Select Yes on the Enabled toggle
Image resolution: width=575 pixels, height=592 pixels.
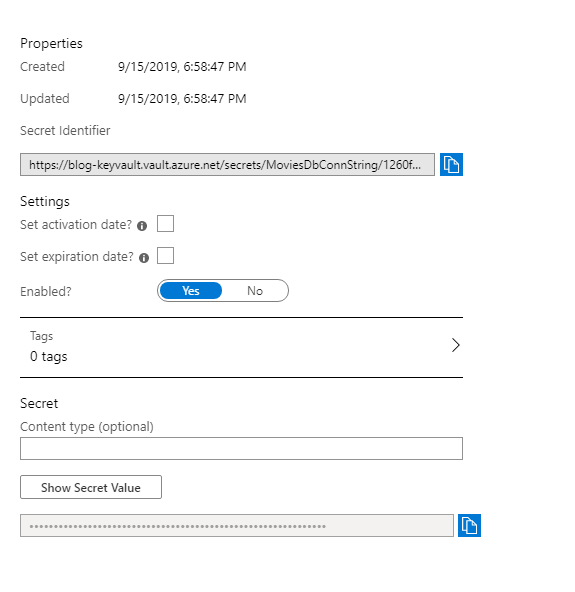(191, 291)
